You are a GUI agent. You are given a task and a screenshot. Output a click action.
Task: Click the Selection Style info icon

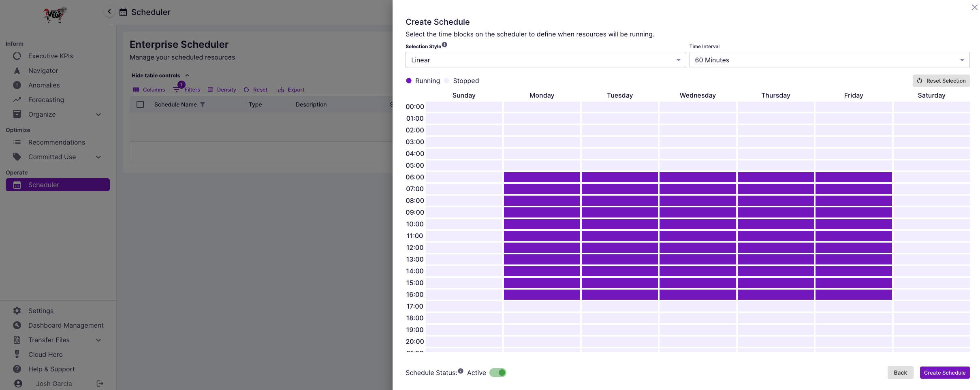(444, 45)
